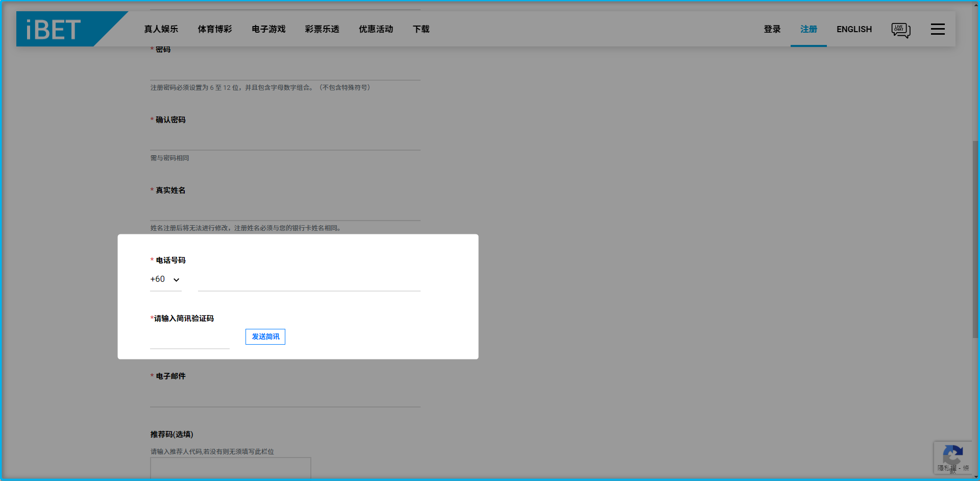Open the 优惠活动 menu
Screen dimensions: 980x481
pos(376,29)
